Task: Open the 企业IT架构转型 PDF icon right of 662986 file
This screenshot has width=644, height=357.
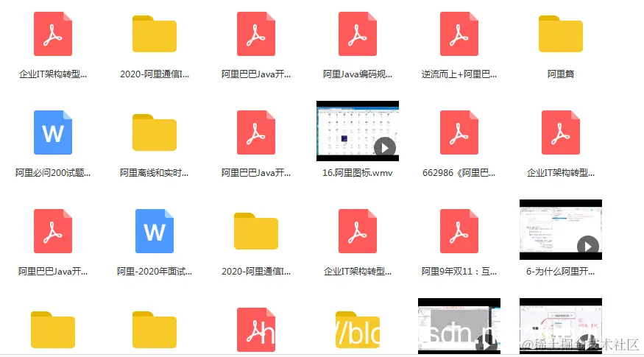Action: click(x=561, y=132)
